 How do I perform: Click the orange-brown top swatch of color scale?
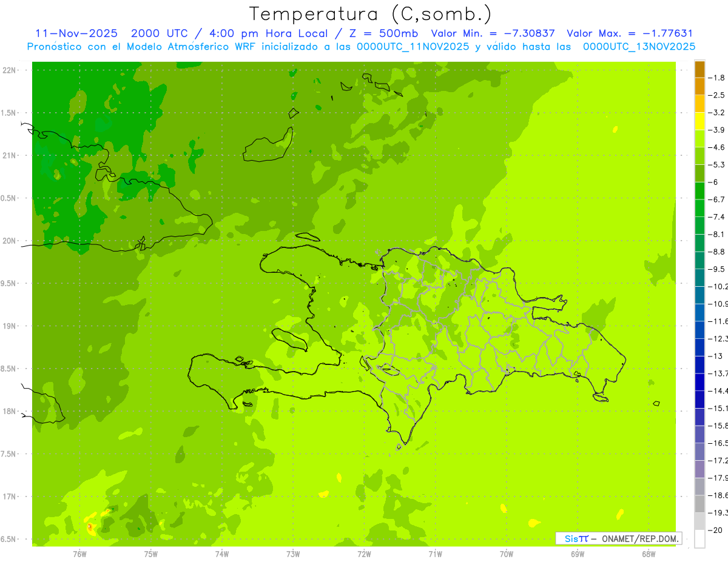click(699, 69)
